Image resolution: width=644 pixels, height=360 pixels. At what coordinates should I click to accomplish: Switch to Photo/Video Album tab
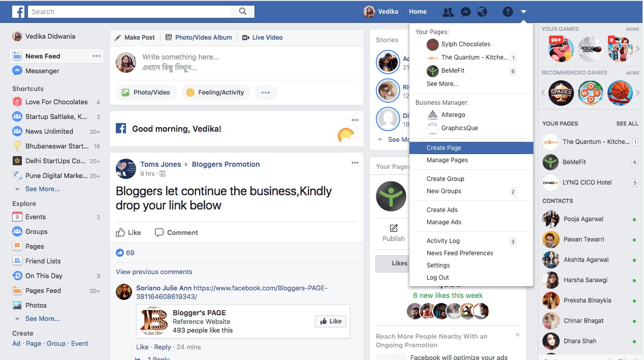[x=199, y=38]
